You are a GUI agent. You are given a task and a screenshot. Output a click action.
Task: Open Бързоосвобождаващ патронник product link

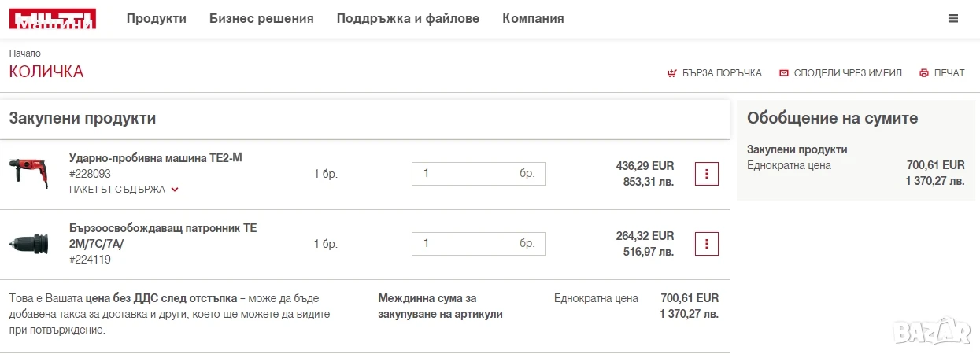[163, 235]
